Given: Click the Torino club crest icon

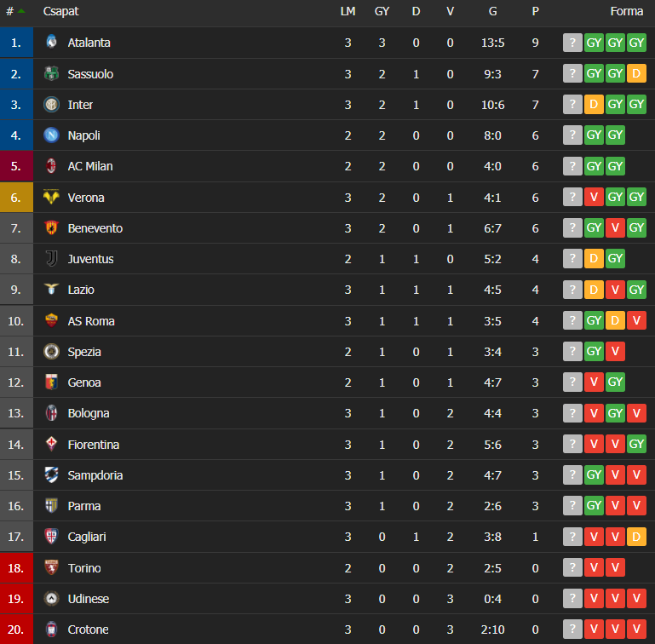Looking at the screenshot, I should tap(51, 567).
